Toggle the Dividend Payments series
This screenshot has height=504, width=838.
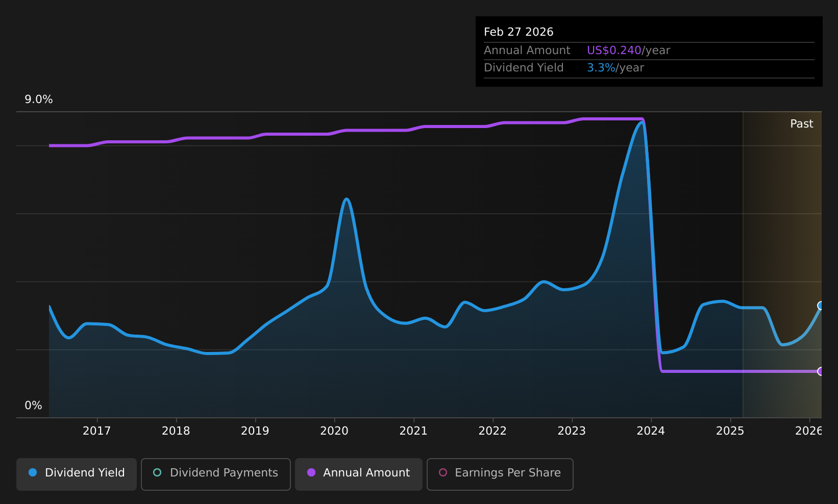tap(216, 474)
